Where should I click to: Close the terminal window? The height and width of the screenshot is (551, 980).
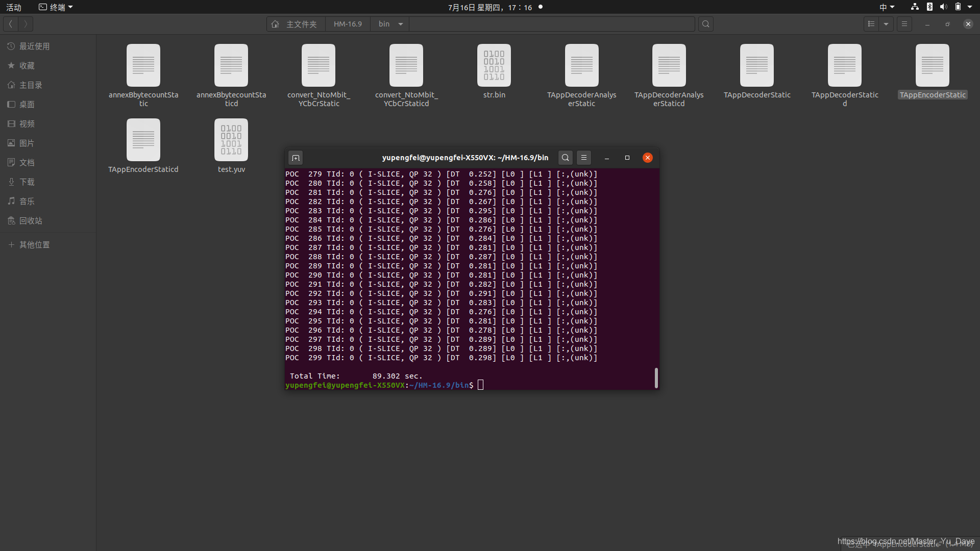pyautogui.click(x=648, y=158)
